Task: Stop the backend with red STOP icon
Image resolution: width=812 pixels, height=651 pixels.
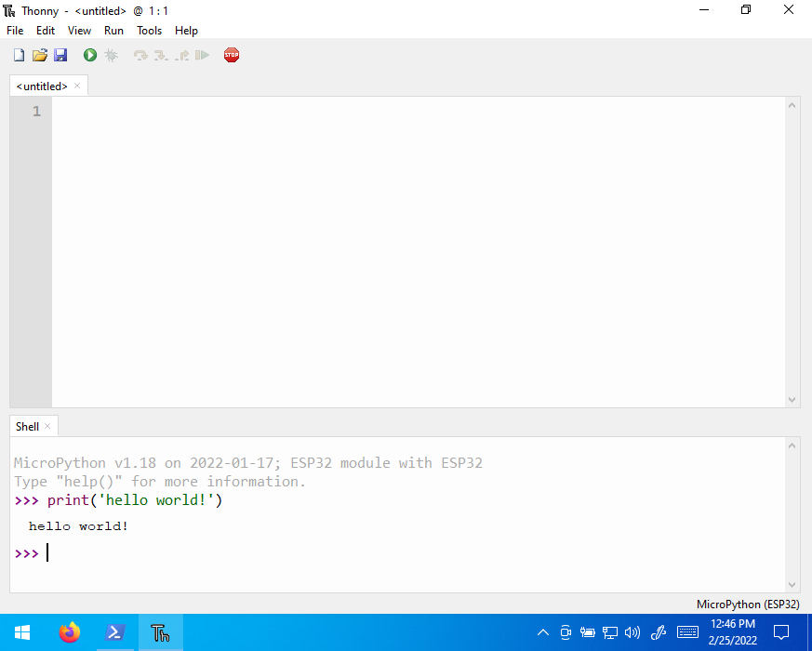Action: point(232,55)
